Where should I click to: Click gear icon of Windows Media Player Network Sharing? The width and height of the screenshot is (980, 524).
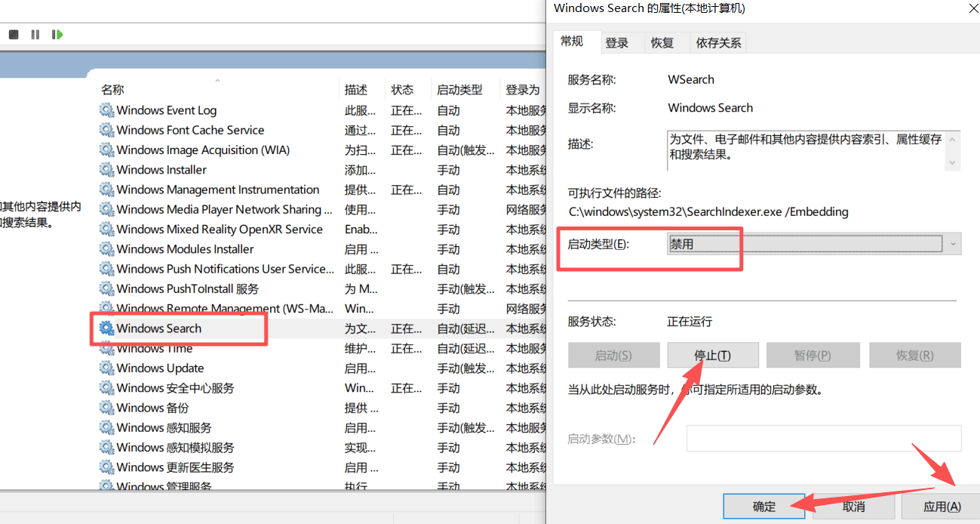(x=106, y=209)
